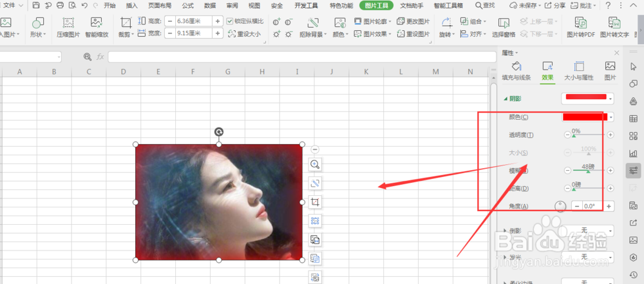Click the Save icon in the quick toolbar
This screenshot has width=644, height=284.
[x=36, y=5]
